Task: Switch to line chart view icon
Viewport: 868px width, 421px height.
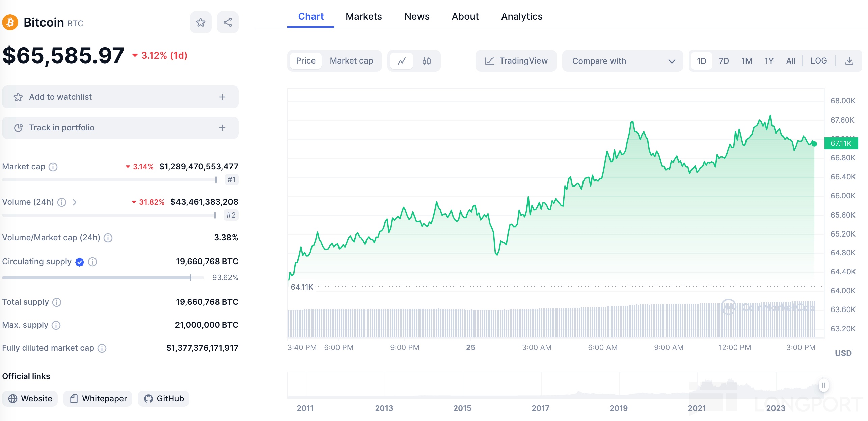Action: (401, 61)
